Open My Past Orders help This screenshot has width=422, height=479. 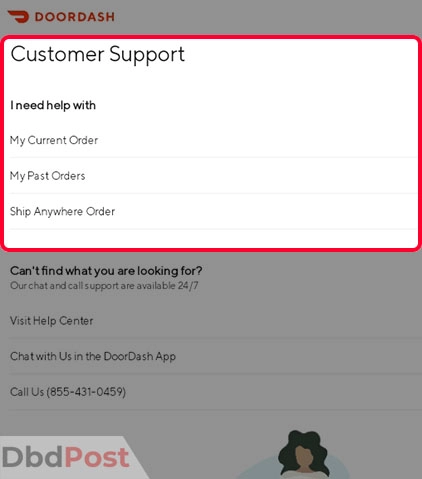pyautogui.click(x=212, y=176)
